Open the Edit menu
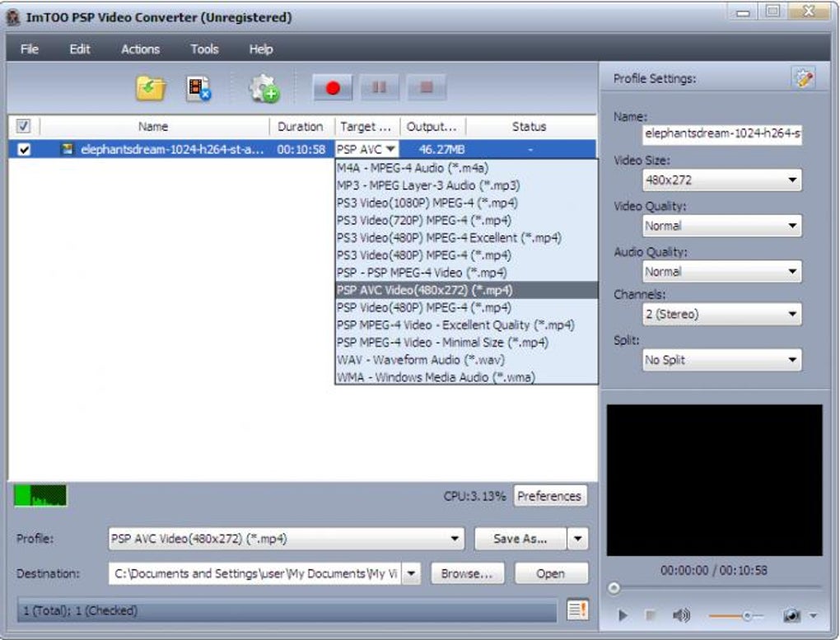 click(80, 49)
